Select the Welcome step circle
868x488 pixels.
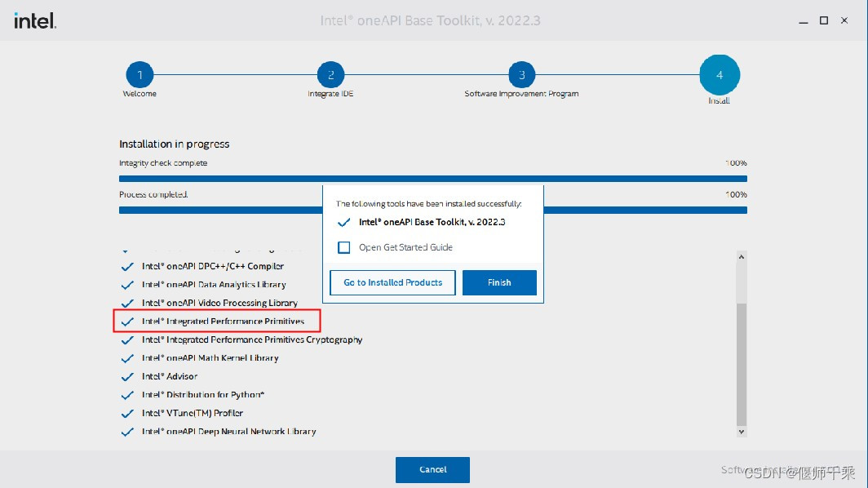coord(139,73)
